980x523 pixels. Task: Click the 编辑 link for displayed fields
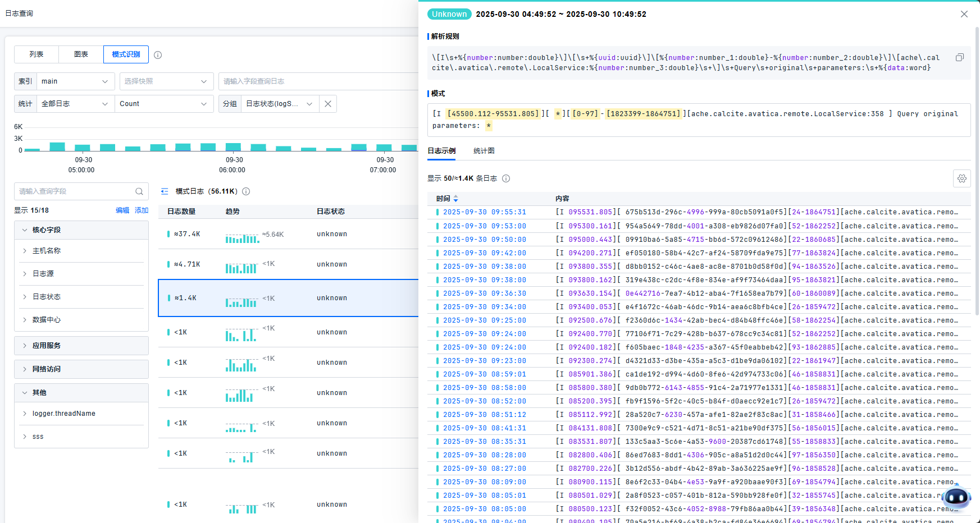[122, 210]
